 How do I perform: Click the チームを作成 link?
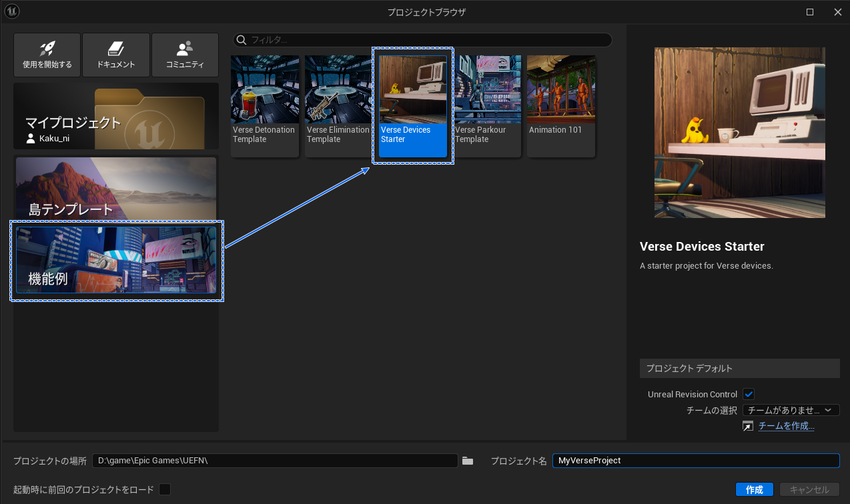click(x=786, y=425)
